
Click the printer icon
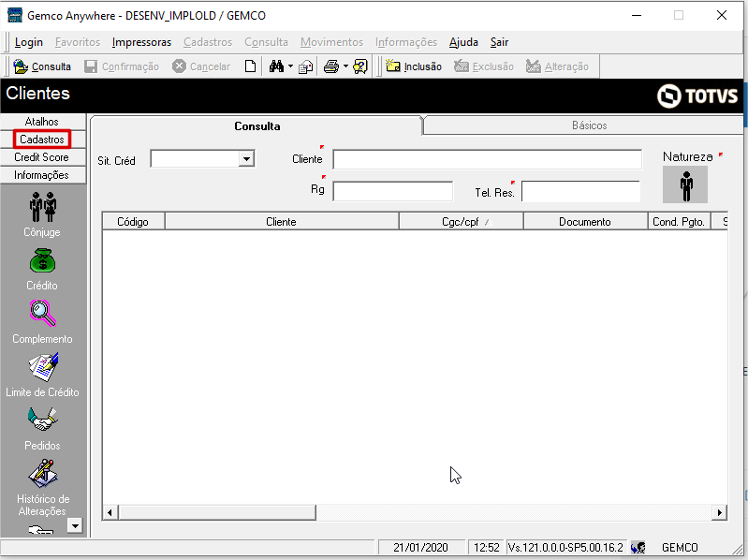(x=331, y=66)
